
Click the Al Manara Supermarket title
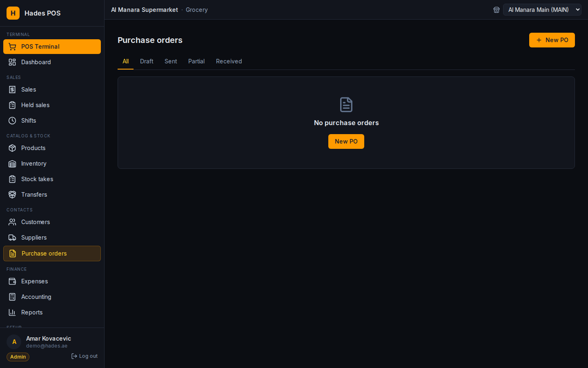pyautogui.click(x=145, y=10)
